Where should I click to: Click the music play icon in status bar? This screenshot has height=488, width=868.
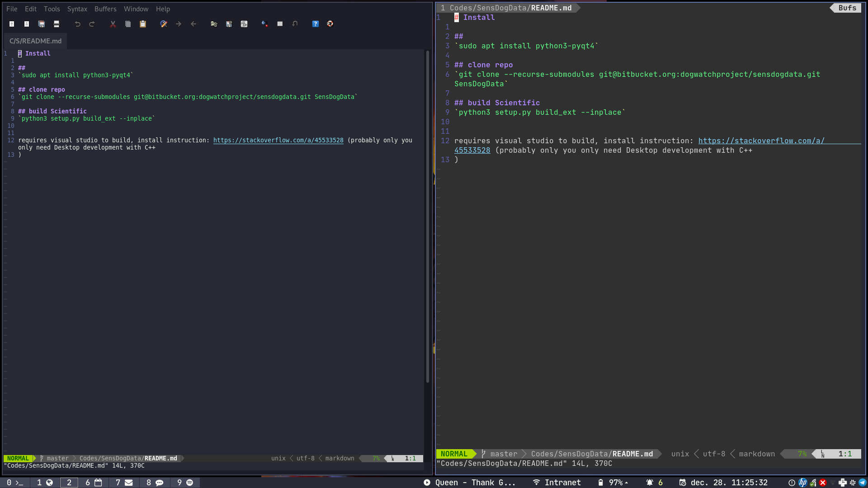click(x=427, y=483)
